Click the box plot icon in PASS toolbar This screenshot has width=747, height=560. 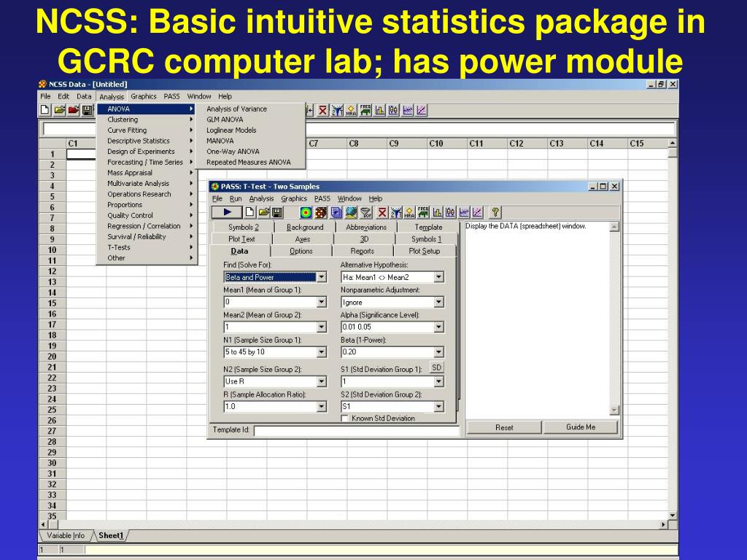coord(450,212)
